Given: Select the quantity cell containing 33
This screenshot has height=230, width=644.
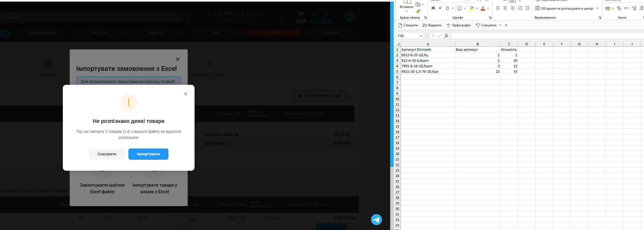Looking at the screenshot, I should pos(509,71).
